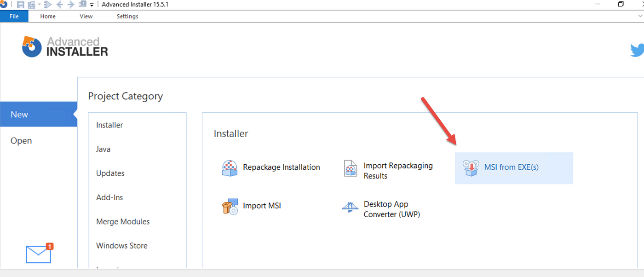The image size is (644, 277).
Task: Switch to the Home tab
Action: tap(47, 16)
